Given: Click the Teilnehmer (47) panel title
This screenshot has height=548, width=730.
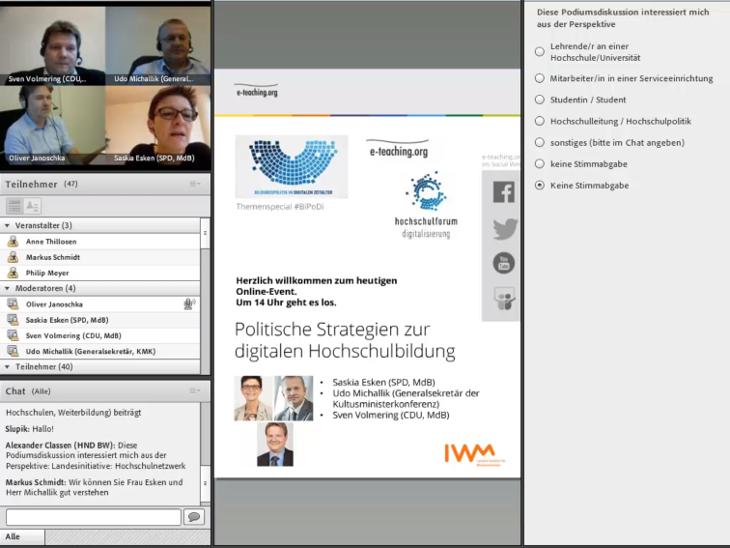Looking at the screenshot, I should (41, 184).
